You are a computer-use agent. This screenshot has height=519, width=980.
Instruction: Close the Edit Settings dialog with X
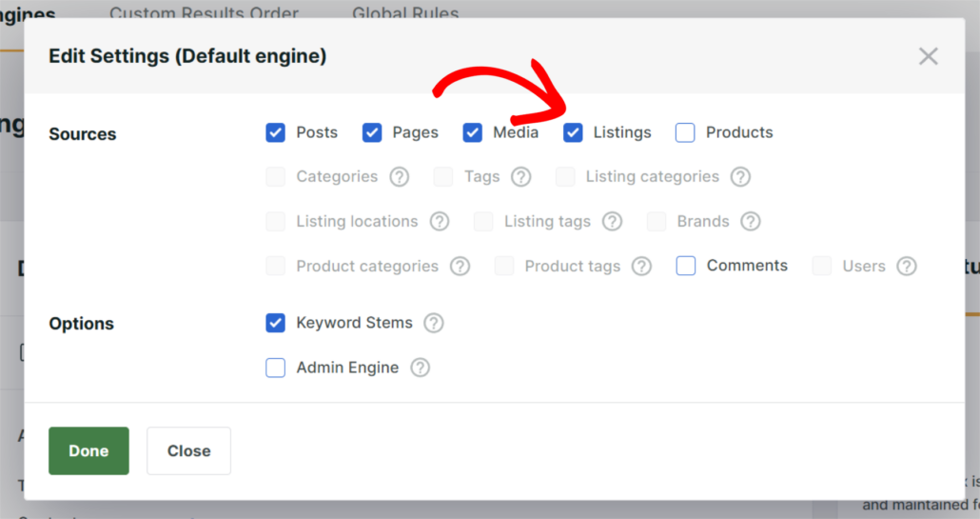[x=928, y=56]
